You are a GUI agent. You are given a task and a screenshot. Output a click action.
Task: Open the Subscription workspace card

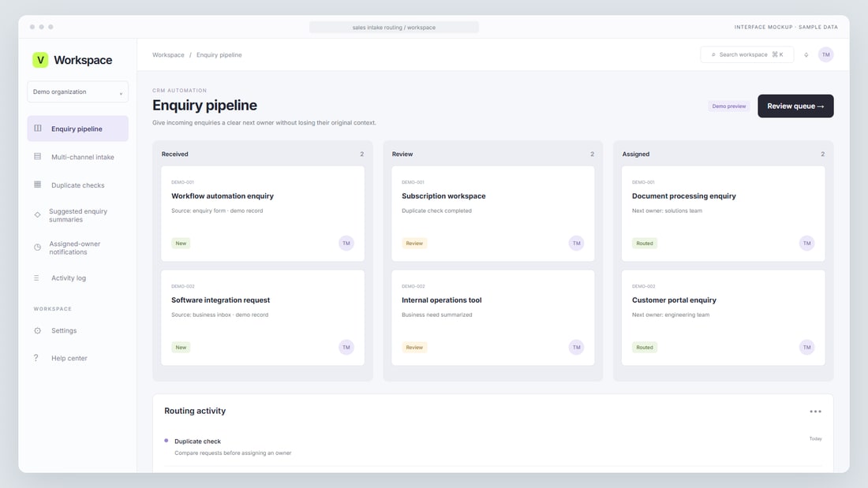coord(492,214)
